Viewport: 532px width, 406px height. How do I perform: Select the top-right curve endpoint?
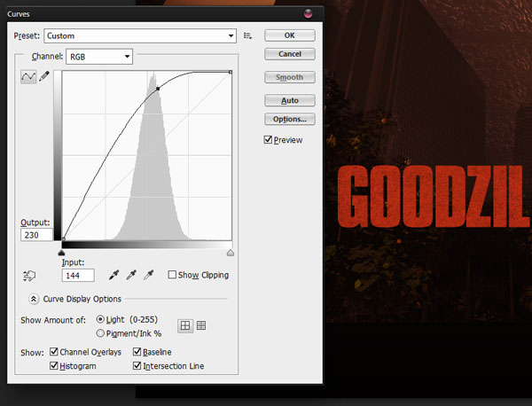click(231, 72)
